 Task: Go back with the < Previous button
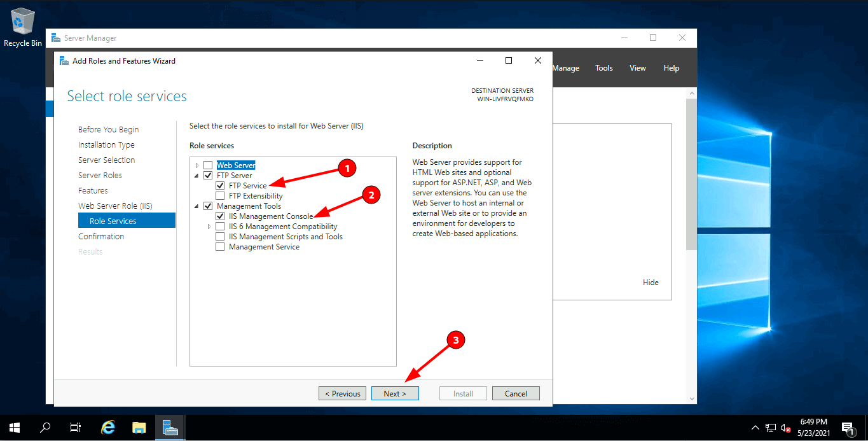tap(342, 393)
